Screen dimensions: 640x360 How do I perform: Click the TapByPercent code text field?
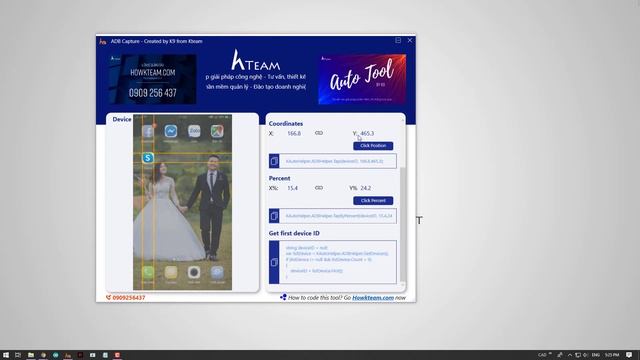338,216
